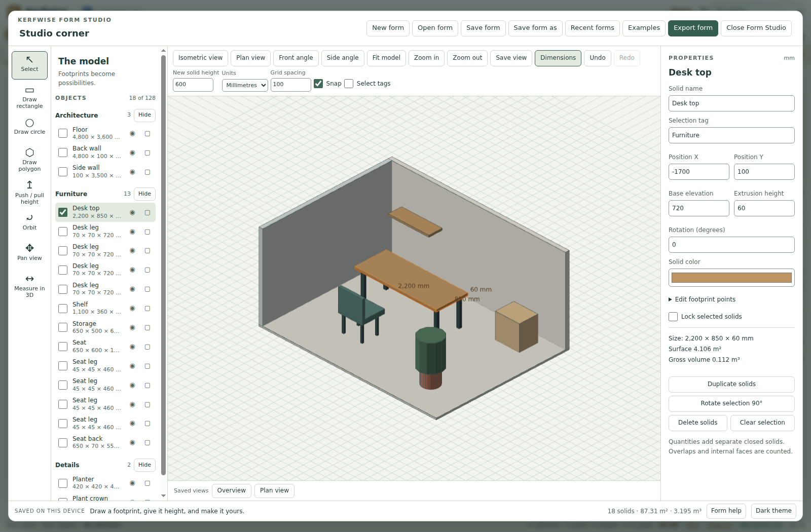Click the Undo button
The width and height of the screenshot is (811, 532).
point(598,58)
